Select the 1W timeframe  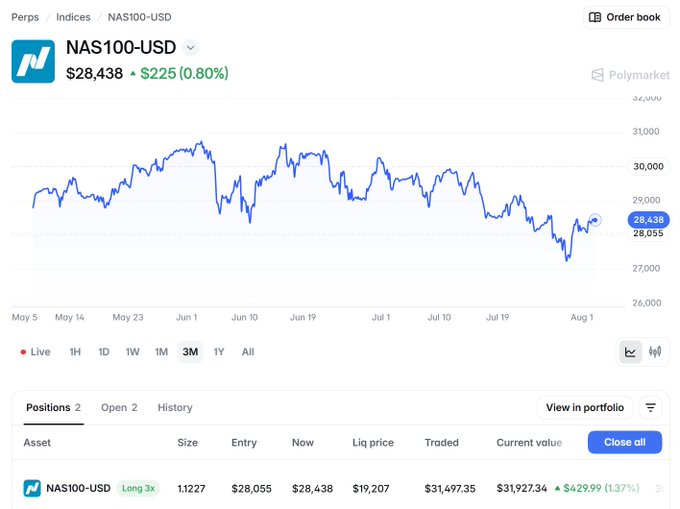click(x=133, y=352)
